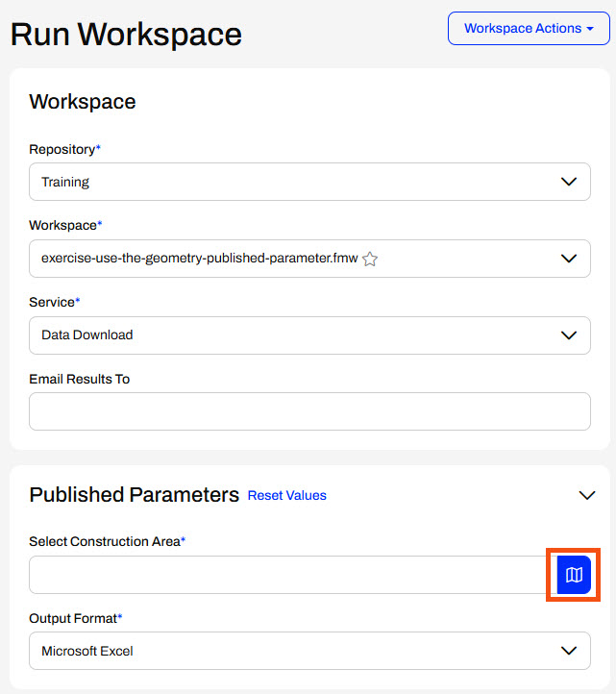Open the map picker for construction area

(574, 575)
